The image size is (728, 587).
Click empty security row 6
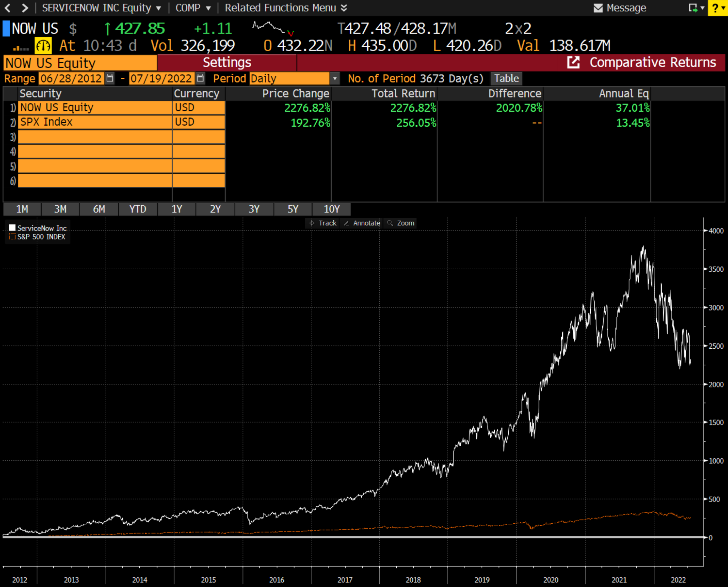coord(95,181)
